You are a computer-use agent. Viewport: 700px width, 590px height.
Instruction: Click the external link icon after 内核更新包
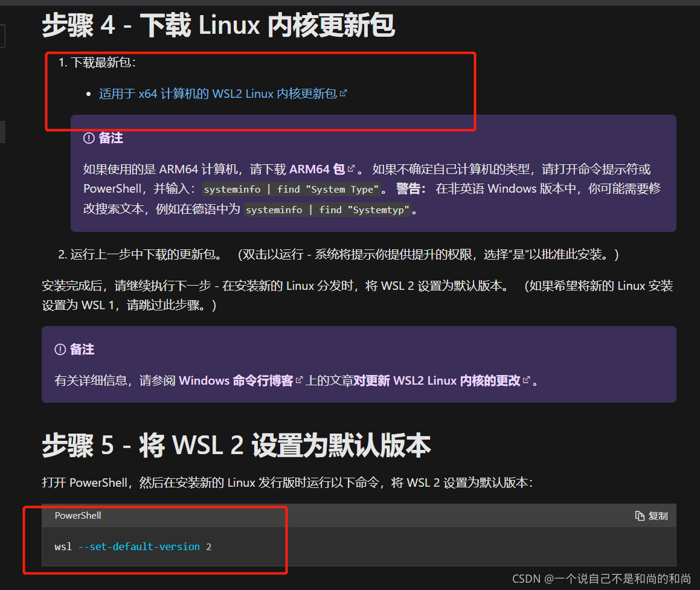[x=343, y=93]
